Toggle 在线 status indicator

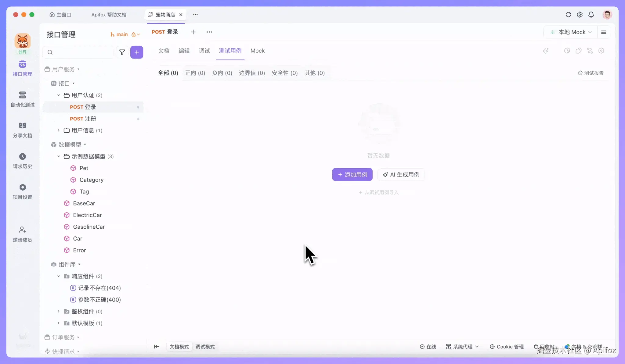point(428,347)
